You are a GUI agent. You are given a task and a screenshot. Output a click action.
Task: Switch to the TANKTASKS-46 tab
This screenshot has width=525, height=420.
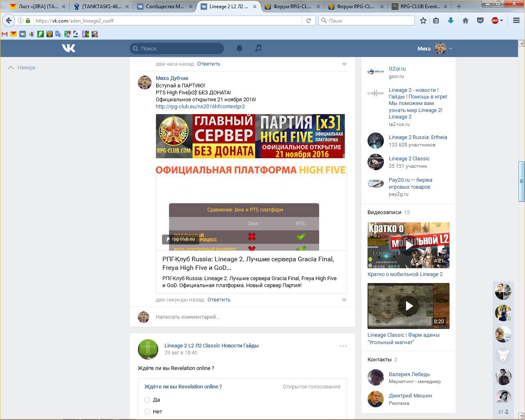101,7
